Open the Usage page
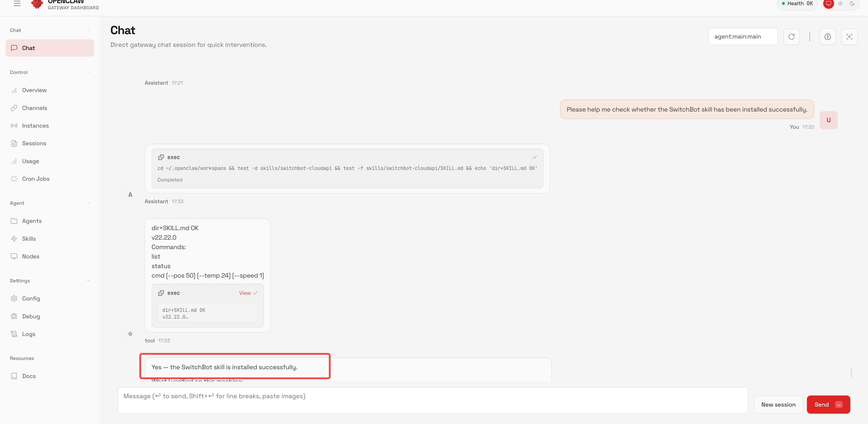This screenshot has width=868, height=424. coord(50,161)
